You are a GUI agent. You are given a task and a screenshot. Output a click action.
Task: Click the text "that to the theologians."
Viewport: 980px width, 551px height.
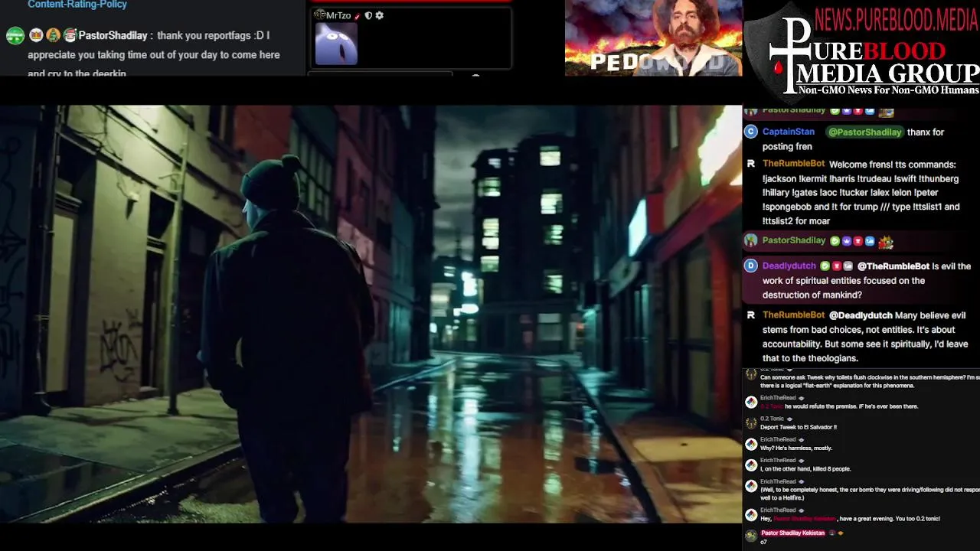[810, 358]
